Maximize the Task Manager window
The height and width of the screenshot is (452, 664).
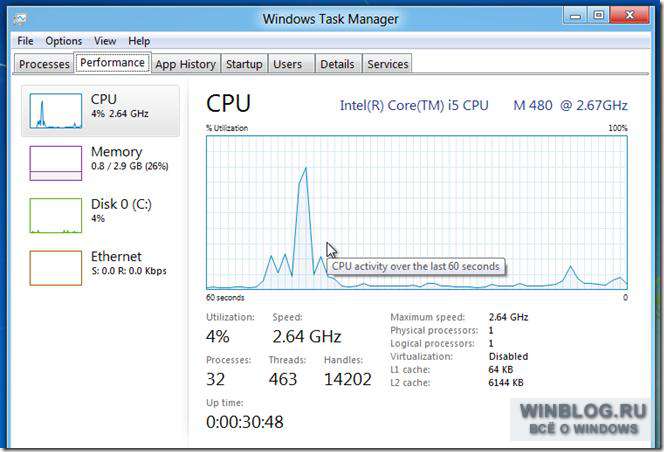pyautogui.click(x=598, y=16)
